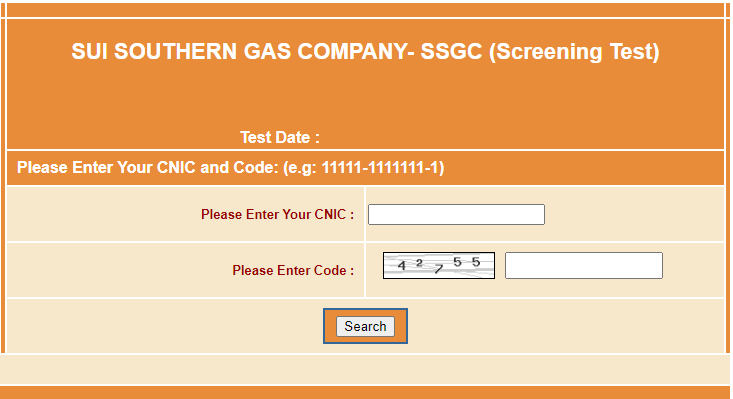Select the digit 4 in captcha image

point(402,266)
